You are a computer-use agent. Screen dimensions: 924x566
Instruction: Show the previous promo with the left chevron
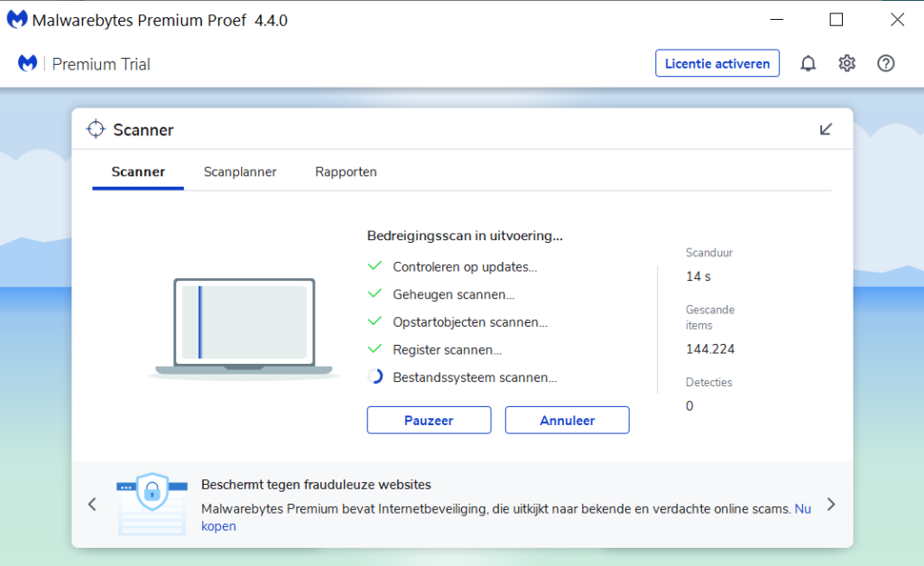coord(92,504)
